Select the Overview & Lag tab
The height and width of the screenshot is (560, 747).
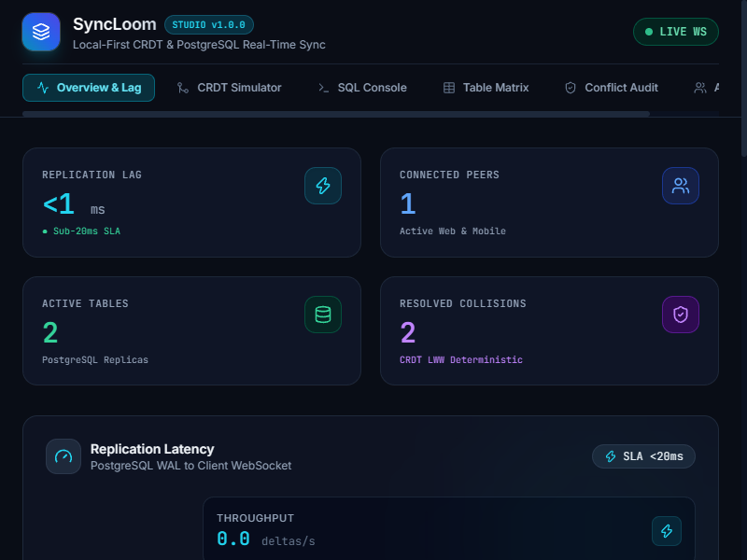tap(89, 88)
